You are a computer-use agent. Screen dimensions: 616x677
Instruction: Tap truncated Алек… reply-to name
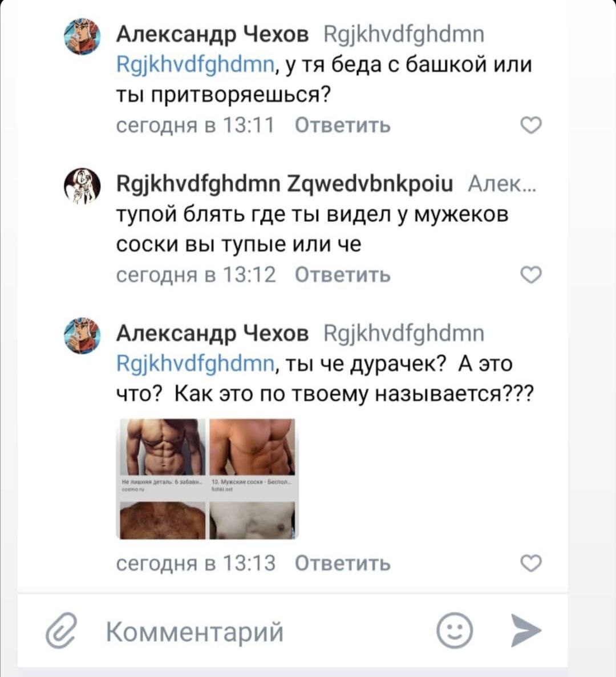(x=502, y=184)
